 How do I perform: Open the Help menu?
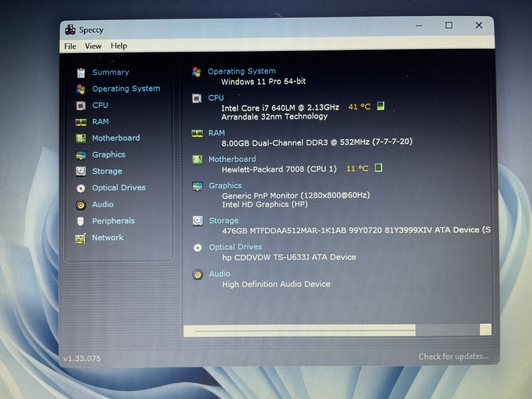point(119,46)
